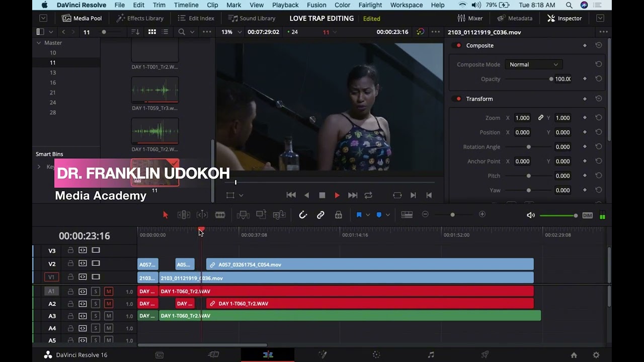Screen dimensions: 644x362
Task: Open the Mixer panel
Action: coord(470,18)
